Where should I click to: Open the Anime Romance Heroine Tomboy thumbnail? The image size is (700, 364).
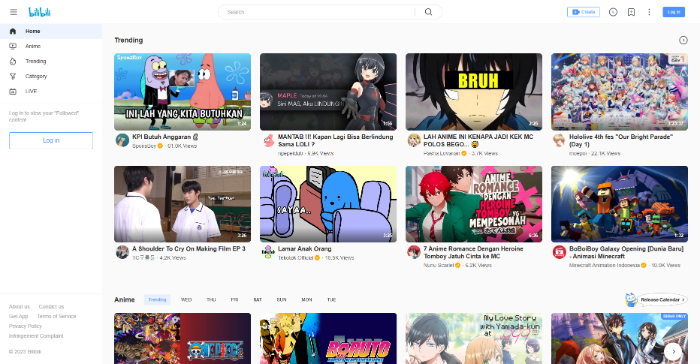[x=474, y=204]
